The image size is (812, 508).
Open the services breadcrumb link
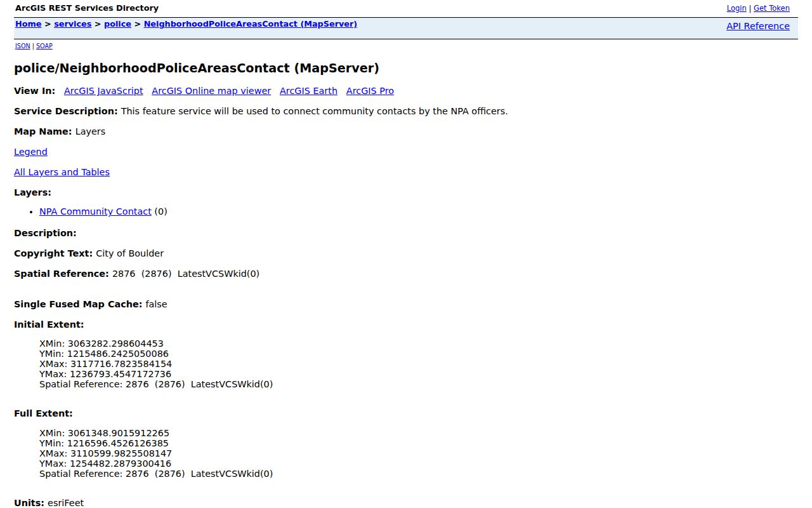[72, 24]
